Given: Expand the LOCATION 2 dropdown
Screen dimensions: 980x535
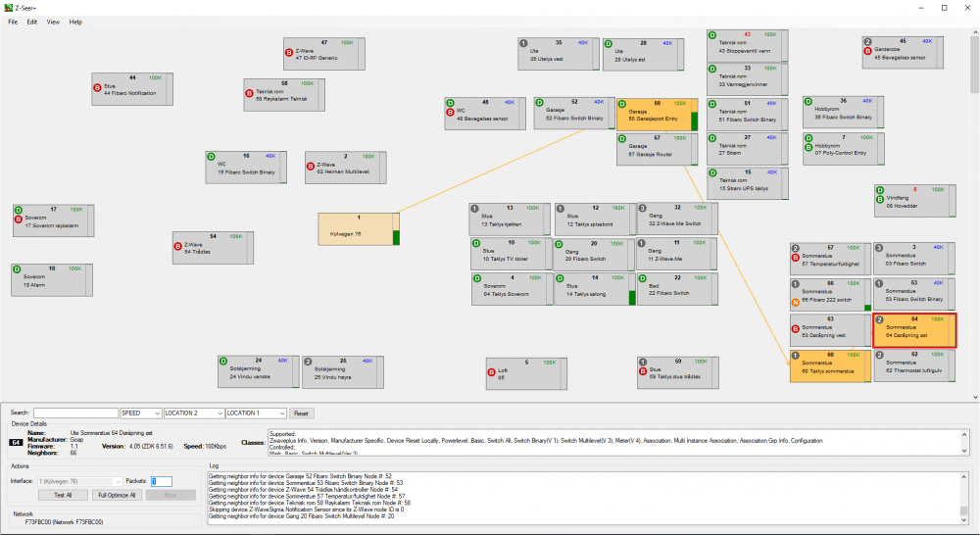Looking at the screenshot, I should pos(193,413).
